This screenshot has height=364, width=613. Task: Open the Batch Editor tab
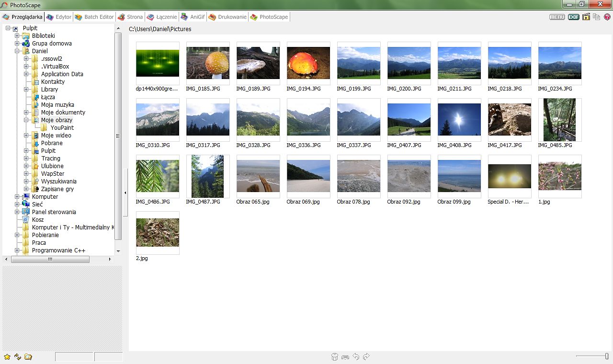(x=94, y=17)
